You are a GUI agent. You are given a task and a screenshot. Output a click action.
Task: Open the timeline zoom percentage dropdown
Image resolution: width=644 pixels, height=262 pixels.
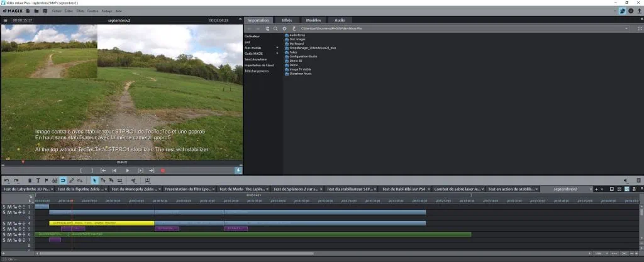[x=600, y=253]
